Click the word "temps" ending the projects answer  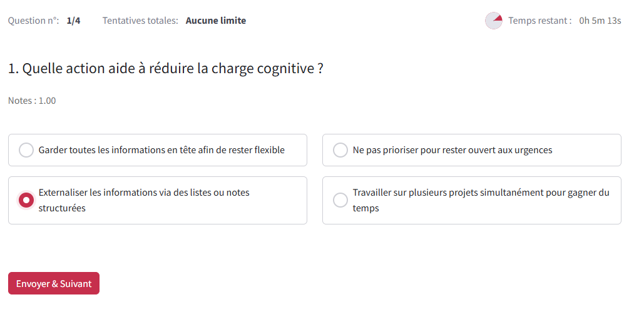[365, 208]
